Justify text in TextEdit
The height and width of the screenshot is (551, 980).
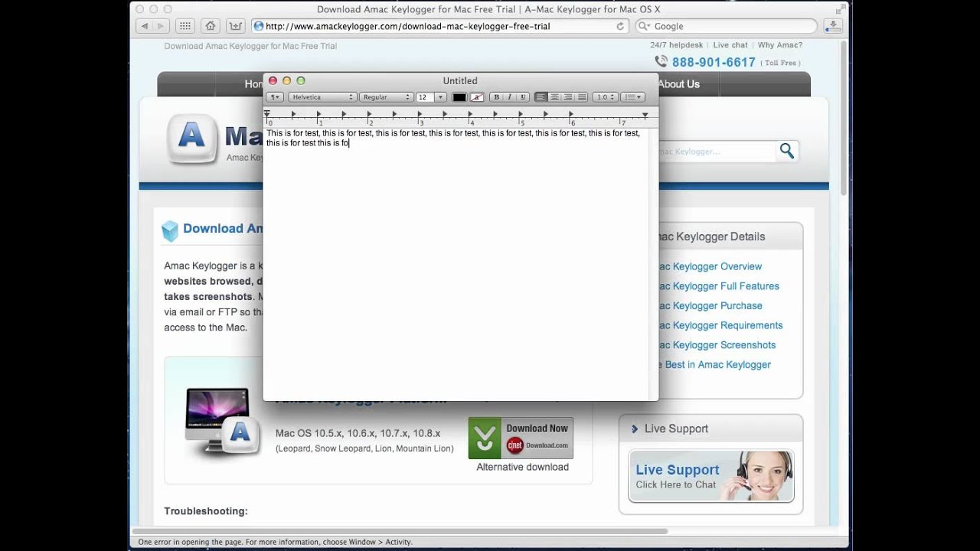pos(582,97)
